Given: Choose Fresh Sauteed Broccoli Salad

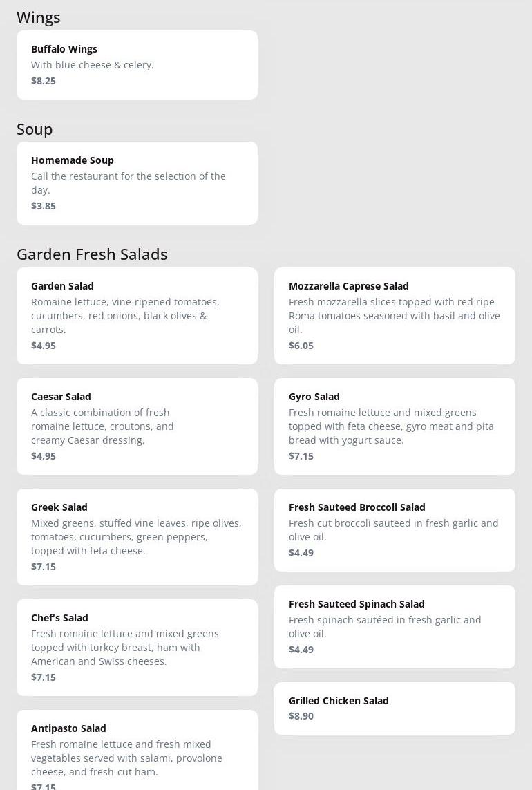Looking at the screenshot, I should [395, 529].
